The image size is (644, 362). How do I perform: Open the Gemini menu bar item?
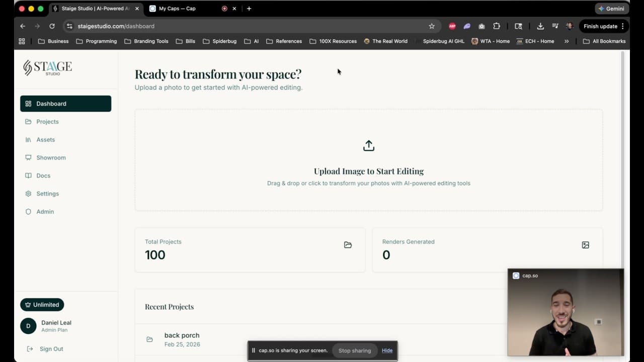611,8
